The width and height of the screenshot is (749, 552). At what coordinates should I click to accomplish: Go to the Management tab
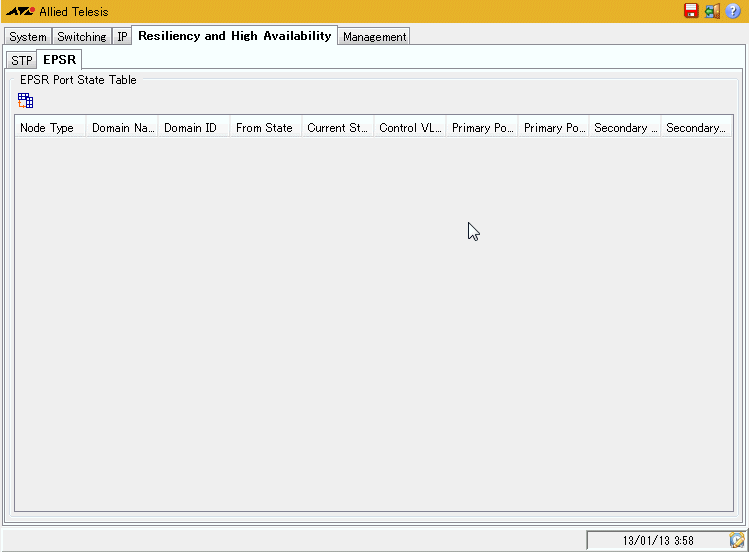pyautogui.click(x=374, y=37)
